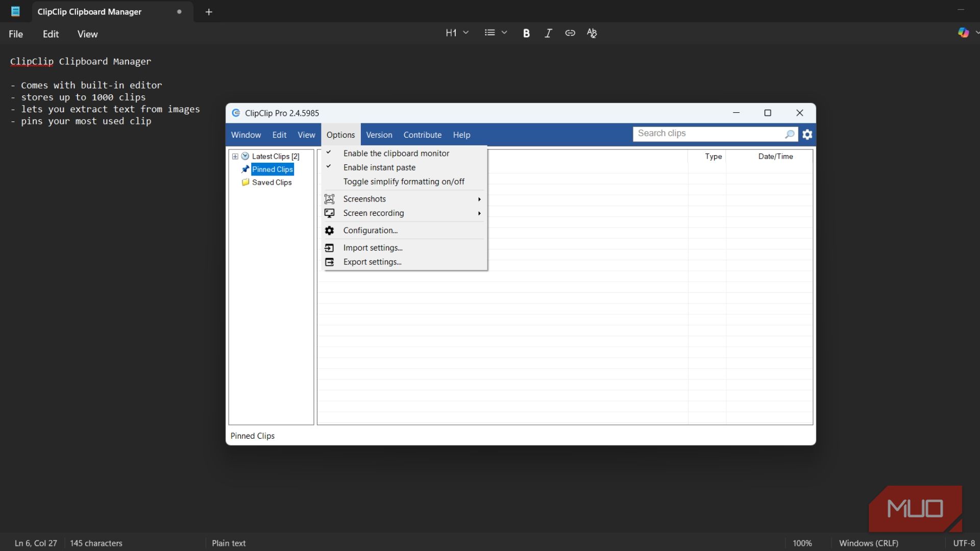Insert a link from Notepad toolbar
The image size is (980, 551).
[570, 33]
